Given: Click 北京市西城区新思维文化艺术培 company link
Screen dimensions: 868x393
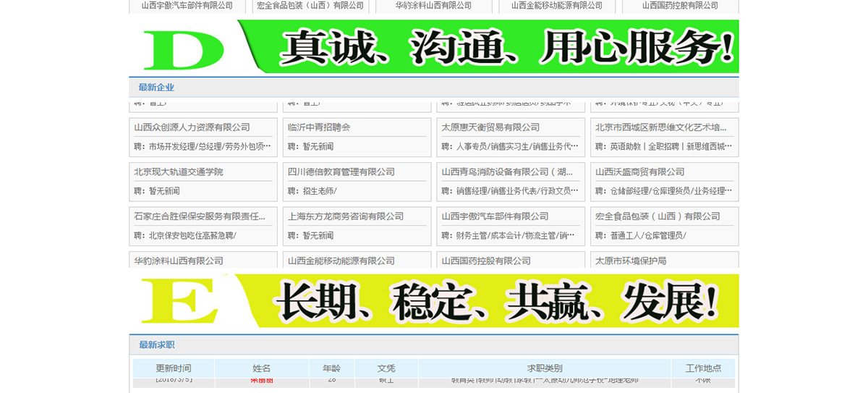Looking at the screenshot, I should 660,127.
